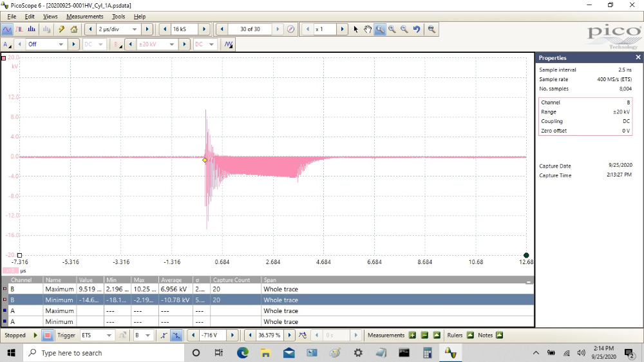Select the Hand pan tool
The width and height of the screenshot is (644, 362).
(x=367, y=30)
